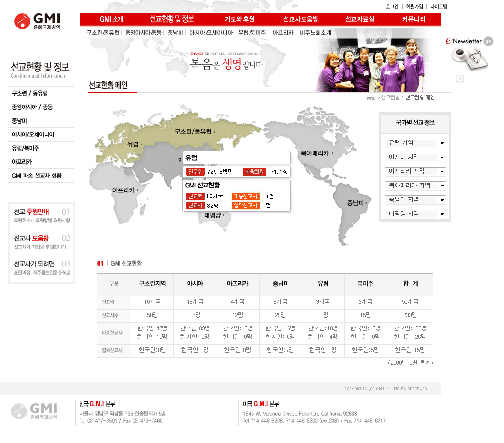The width and height of the screenshot is (504, 443).
Task: Select 아프리카 label on the world map
Action: [x=125, y=190]
